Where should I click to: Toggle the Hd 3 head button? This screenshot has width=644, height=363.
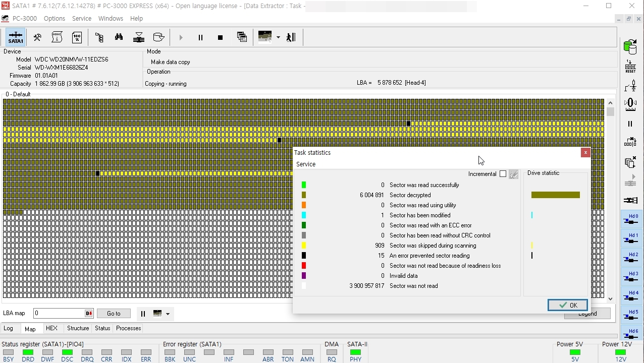pos(630,277)
